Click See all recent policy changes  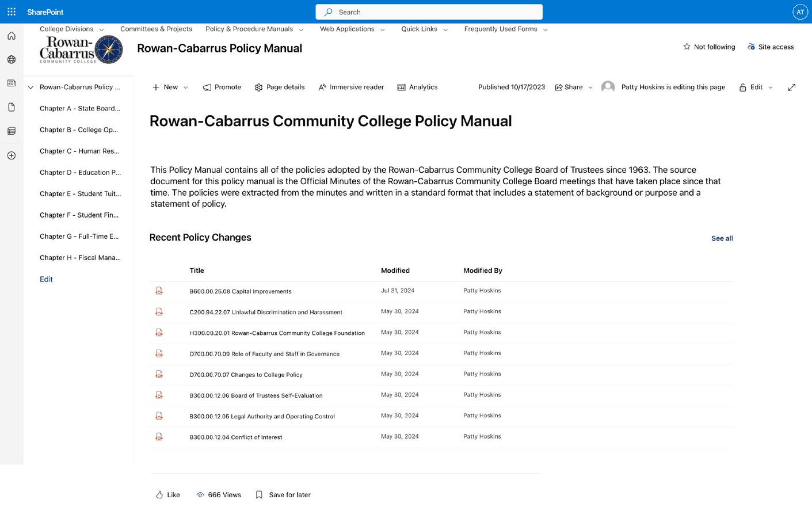[722, 238]
